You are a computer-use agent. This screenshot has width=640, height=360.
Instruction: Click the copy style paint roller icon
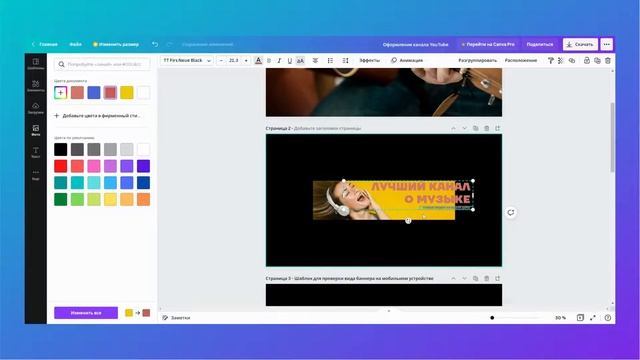(550, 60)
